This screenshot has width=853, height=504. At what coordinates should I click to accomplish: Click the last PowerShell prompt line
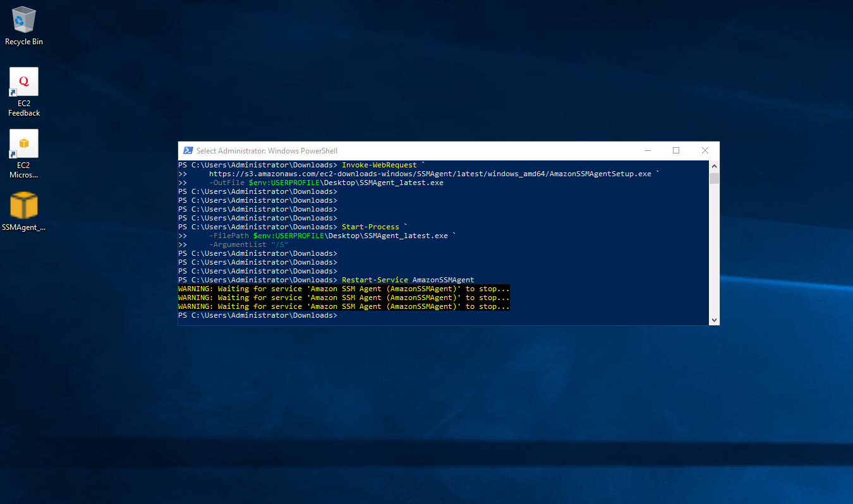pos(258,315)
